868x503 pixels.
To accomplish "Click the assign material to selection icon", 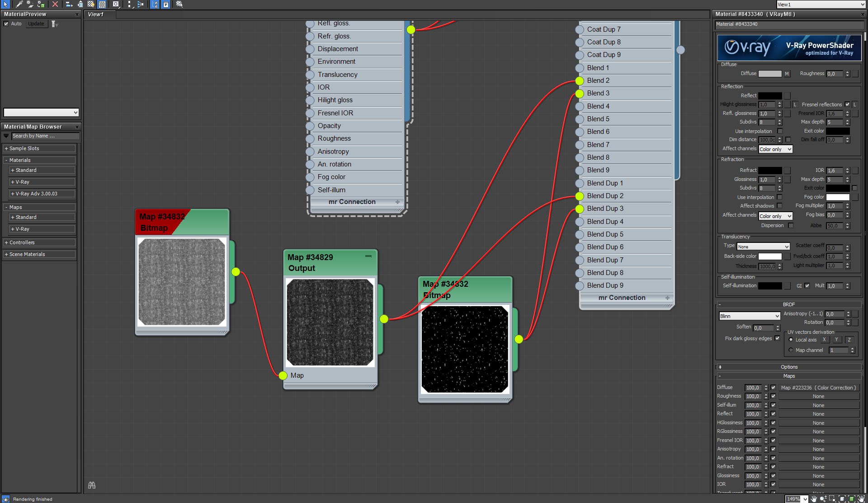I will click(x=41, y=4).
